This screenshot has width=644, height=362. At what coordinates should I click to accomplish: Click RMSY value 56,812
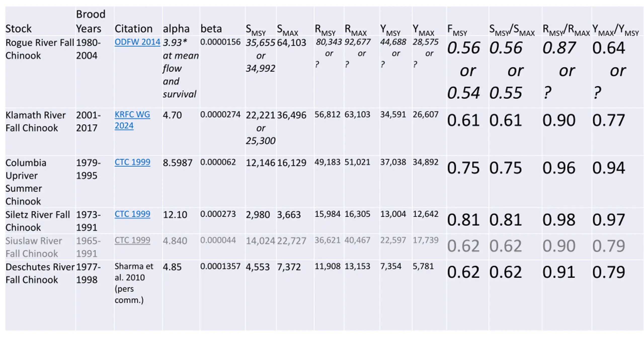tap(327, 114)
